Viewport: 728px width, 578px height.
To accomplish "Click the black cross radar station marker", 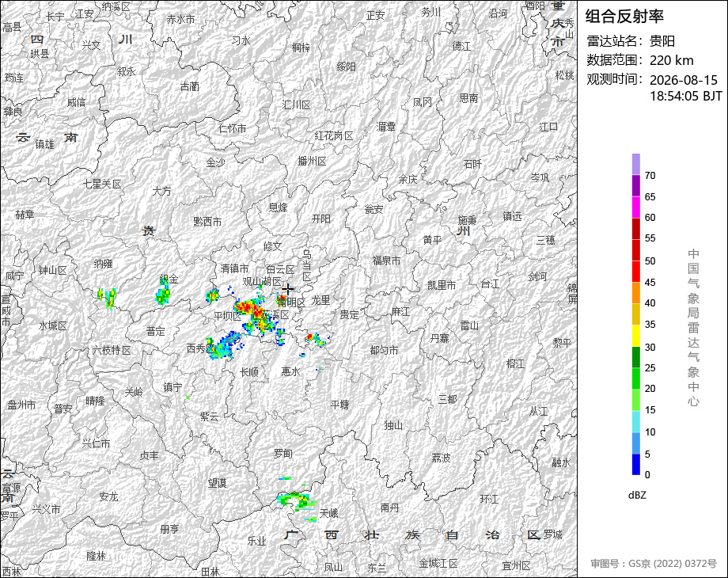I will coord(288,290).
